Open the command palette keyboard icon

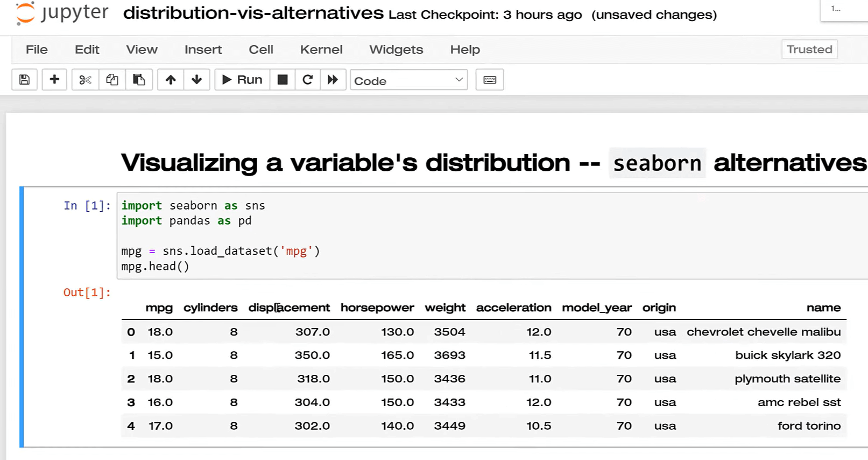click(x=490, y=80)
